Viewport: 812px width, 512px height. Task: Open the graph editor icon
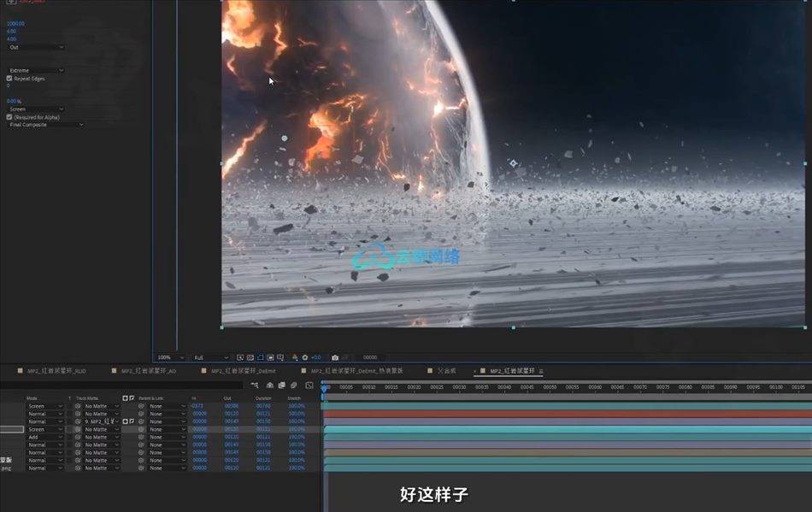309,385
